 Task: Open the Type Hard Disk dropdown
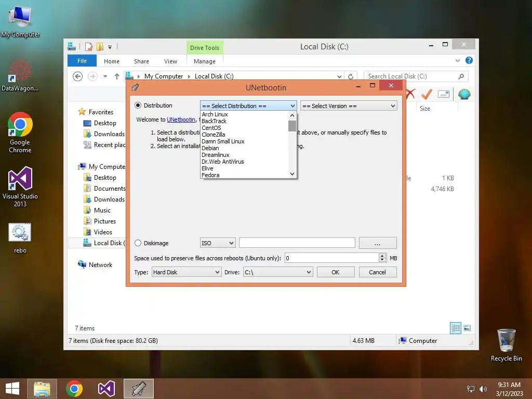point(187,272)
